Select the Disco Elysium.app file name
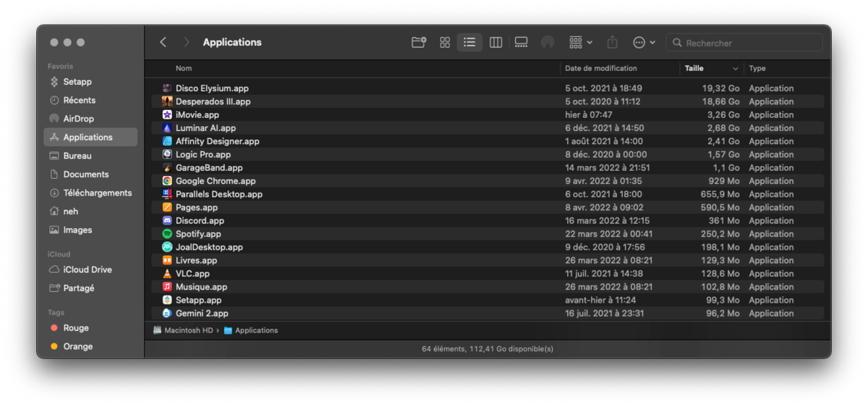The image size is (868, 407). coord(212,88)
